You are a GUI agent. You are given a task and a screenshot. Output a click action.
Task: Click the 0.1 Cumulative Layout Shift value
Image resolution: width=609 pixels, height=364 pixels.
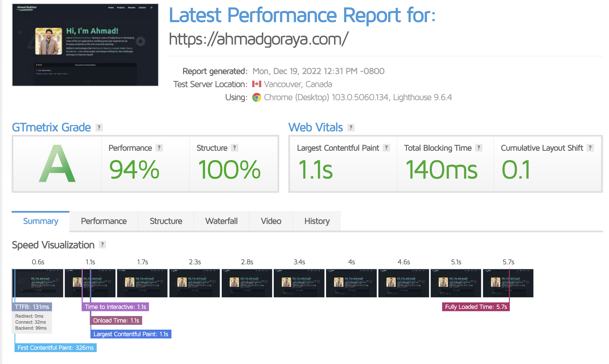pyautogui.click(x=516, y=170)
